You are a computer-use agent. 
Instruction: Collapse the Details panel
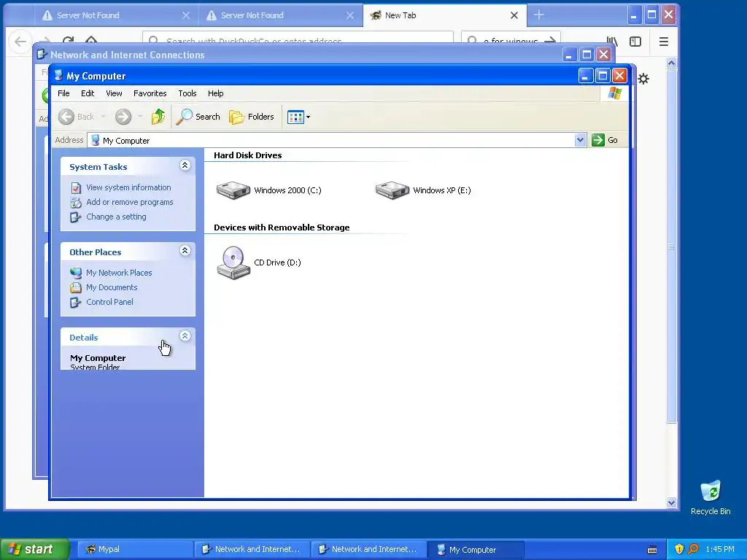coord(185,336)
